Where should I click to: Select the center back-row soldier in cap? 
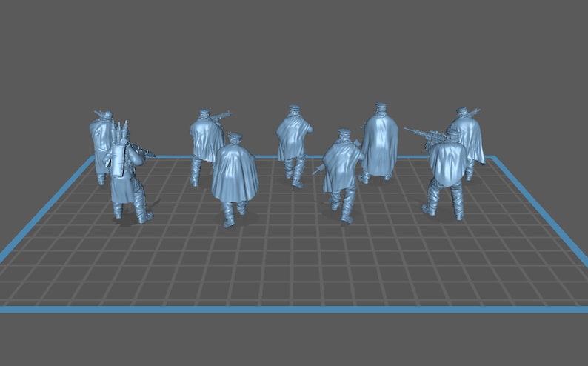(293, 144)
